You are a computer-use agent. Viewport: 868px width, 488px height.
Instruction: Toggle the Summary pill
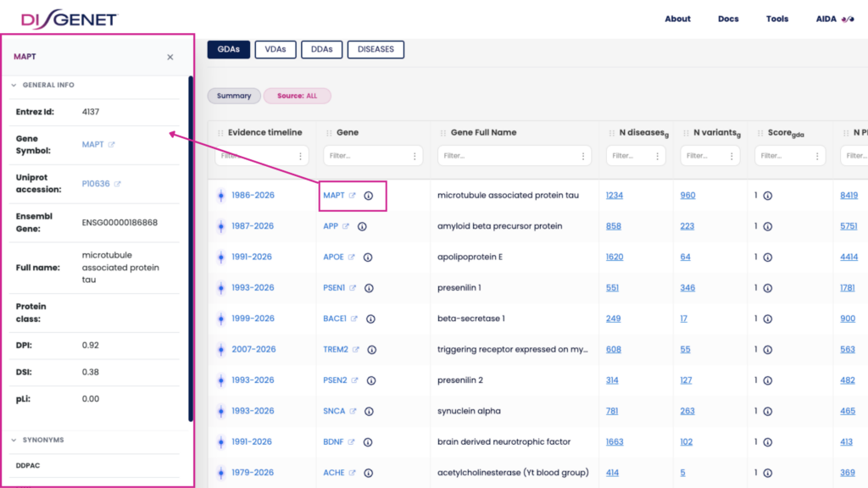(x=233, y=96)
